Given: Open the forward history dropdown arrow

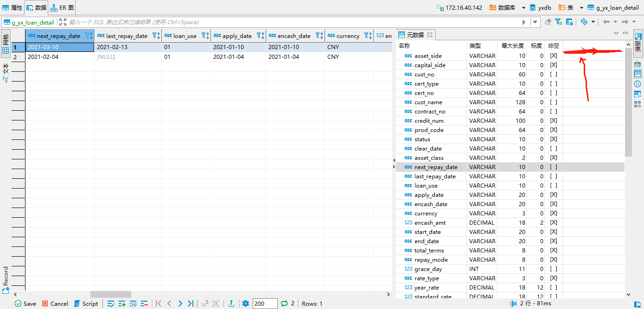Looking at the screenshot, I should [634, 22].
